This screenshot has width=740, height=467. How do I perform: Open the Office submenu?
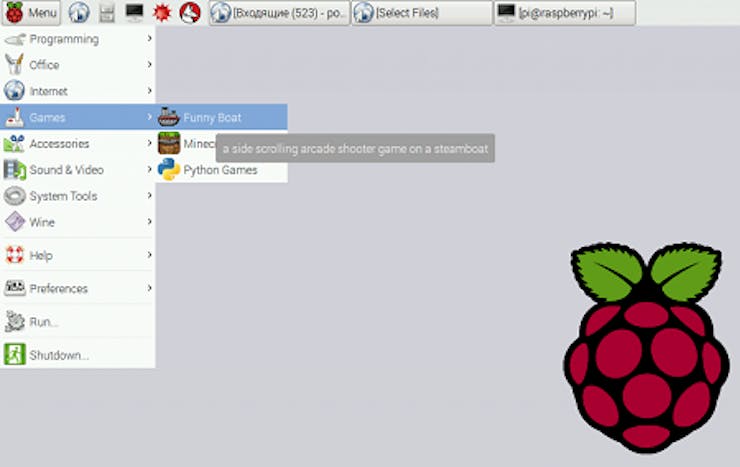pyautogui.click(x=78, y=65)
